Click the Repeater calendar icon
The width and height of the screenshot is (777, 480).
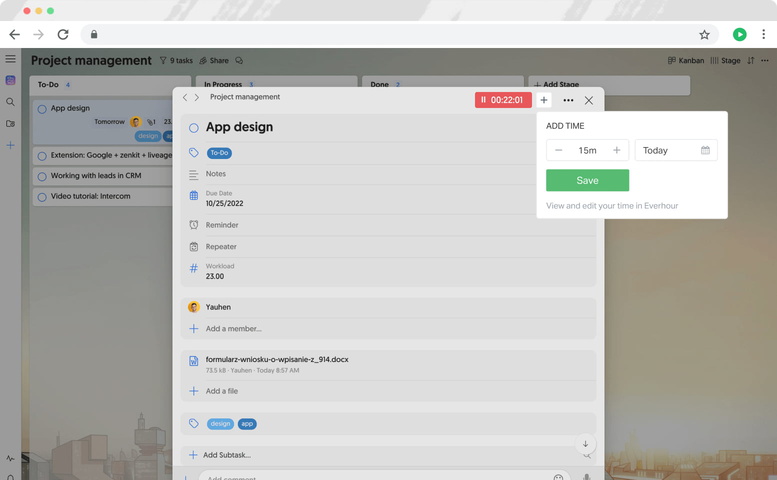click(194, 246)
